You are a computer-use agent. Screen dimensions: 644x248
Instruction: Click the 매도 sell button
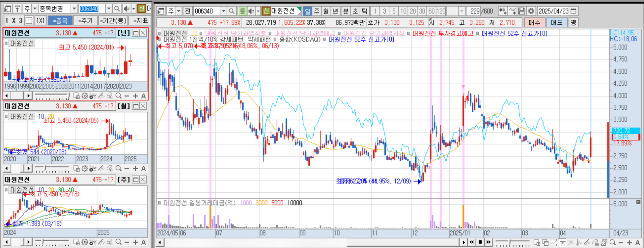[557, 22]
